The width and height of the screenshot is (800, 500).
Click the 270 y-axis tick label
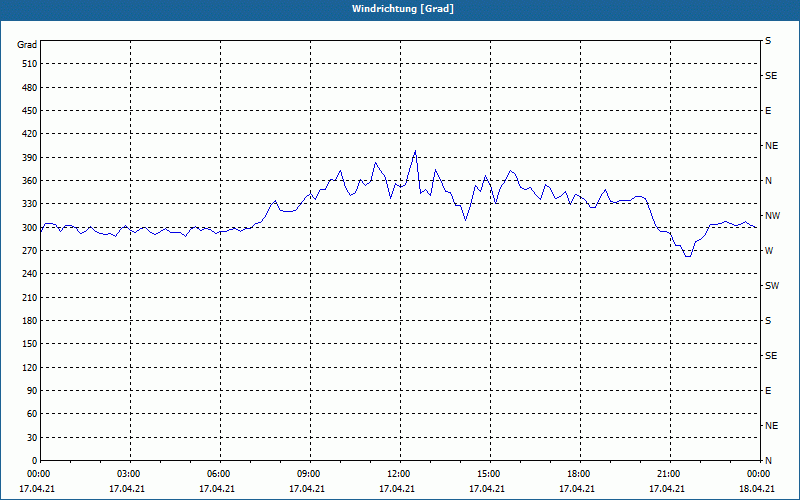30,251
